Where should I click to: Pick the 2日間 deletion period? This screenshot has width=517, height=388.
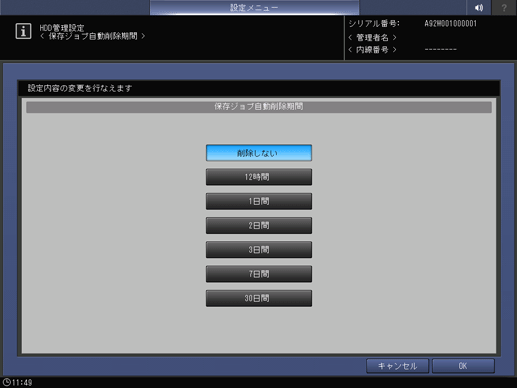click(x=259, y=226)
